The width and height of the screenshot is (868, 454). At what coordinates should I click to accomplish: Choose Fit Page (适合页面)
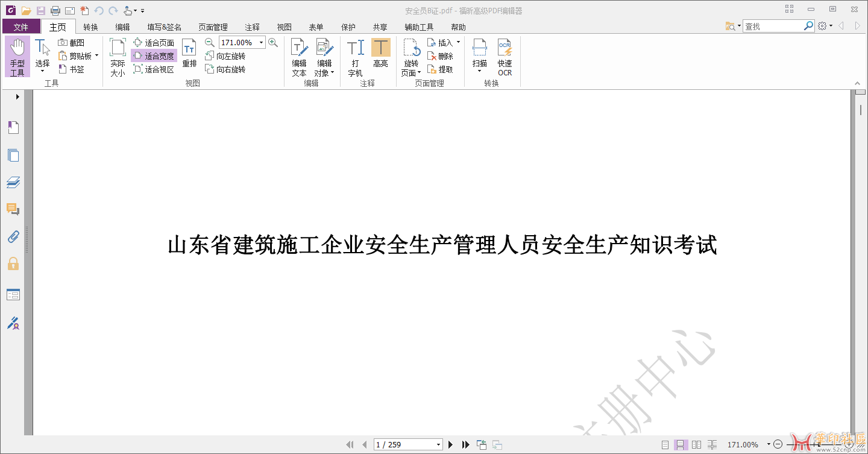pos(154,43)
